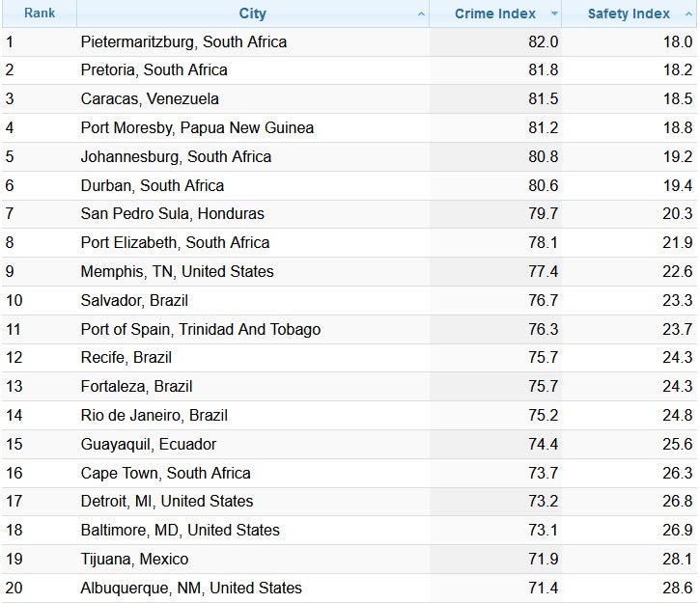Click Memphis, TN, United States

(177, 271)
